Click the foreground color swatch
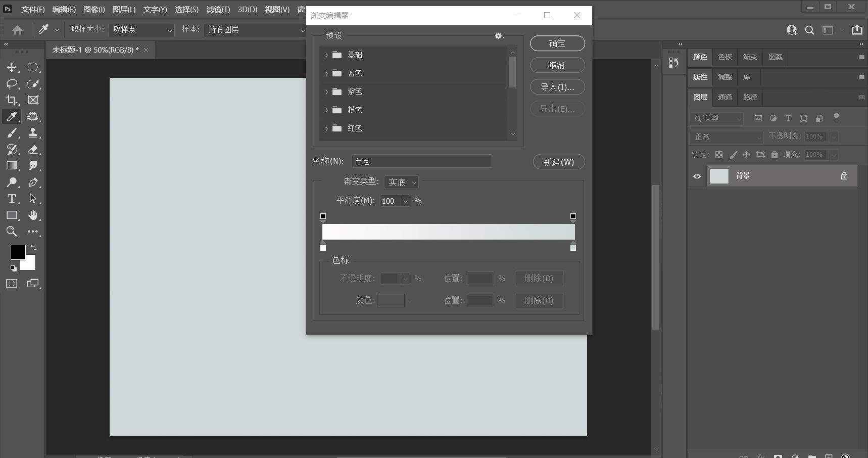This screenshot has width=868, height=458. (18, 252)
